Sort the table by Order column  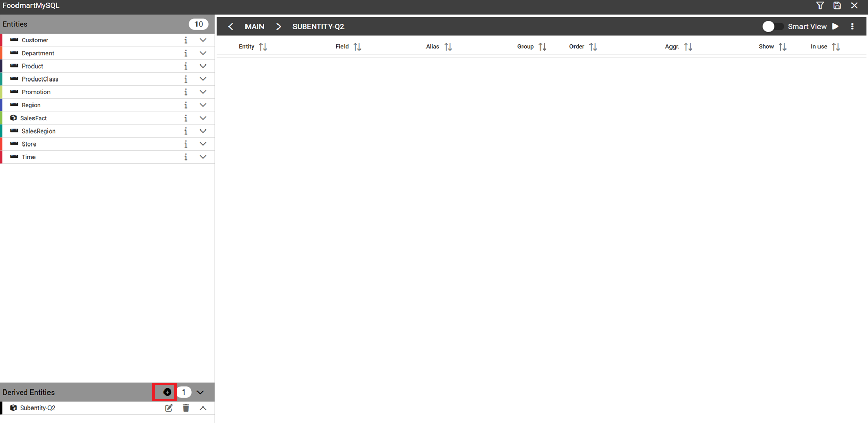(x=593, y=47)
